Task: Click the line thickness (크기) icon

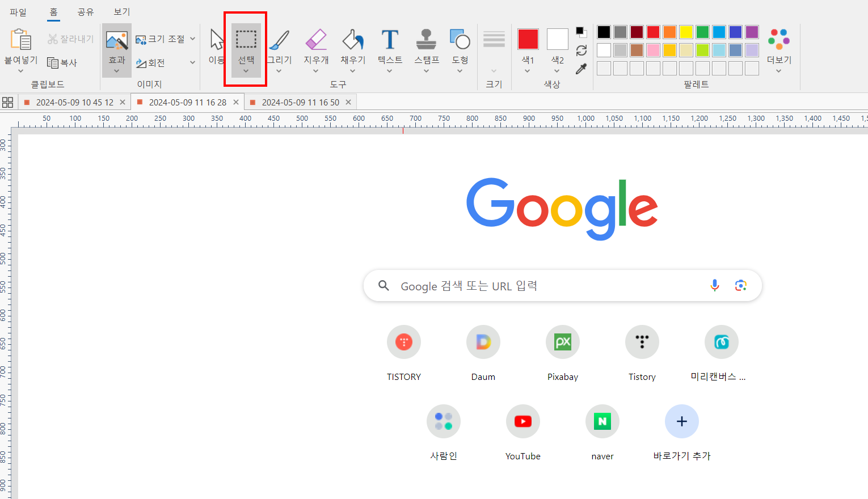Action: coord(494,39)
